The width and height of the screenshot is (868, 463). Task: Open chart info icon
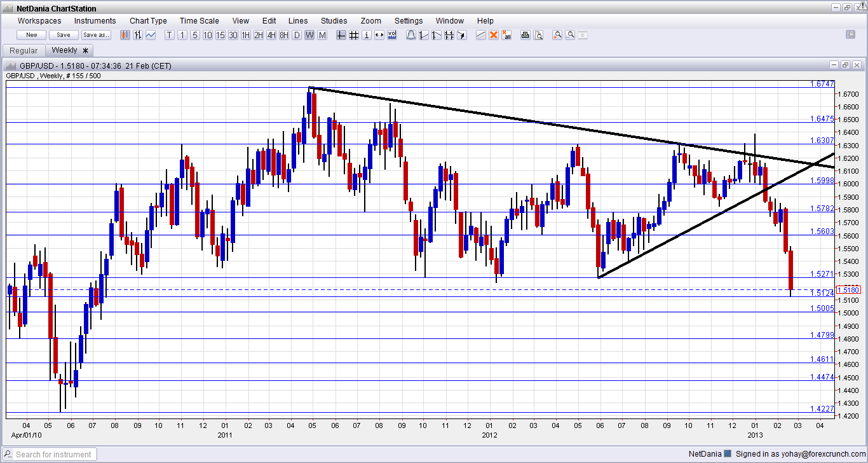(367, 35)
